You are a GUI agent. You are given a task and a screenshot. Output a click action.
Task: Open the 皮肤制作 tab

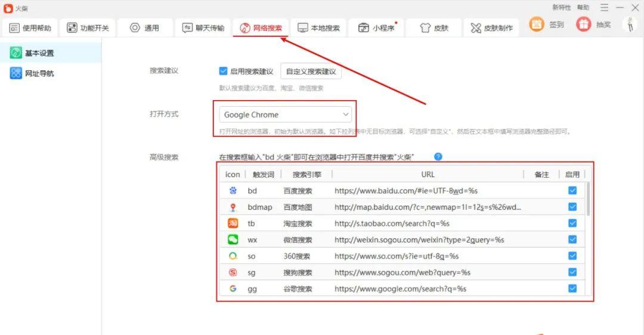(491, 28)
